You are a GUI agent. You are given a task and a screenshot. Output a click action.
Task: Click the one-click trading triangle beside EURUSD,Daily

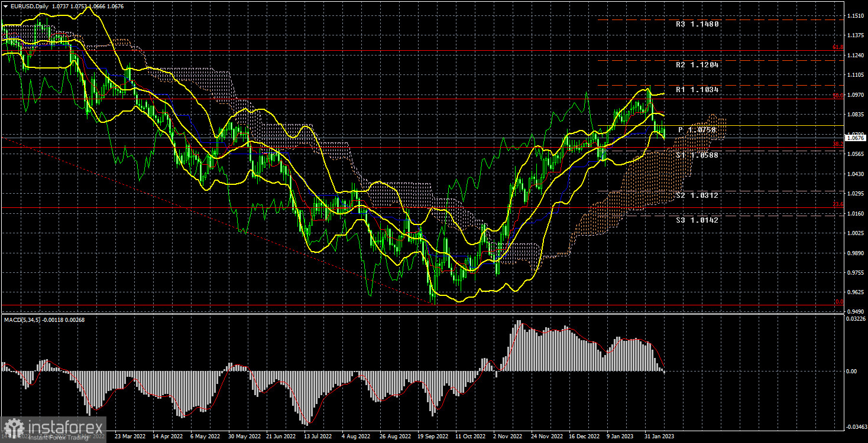[x=5, y=5]
